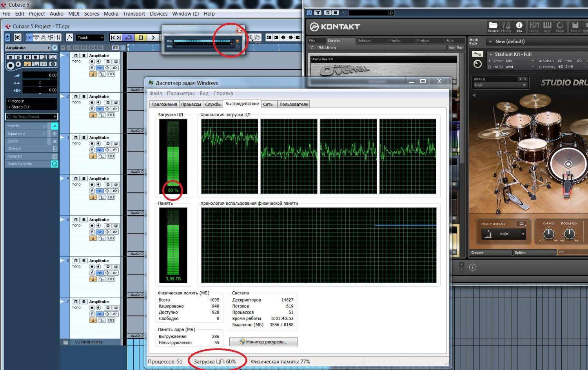
Task: Open the Touch automation mode dropdown
Action: coord(90,38)
